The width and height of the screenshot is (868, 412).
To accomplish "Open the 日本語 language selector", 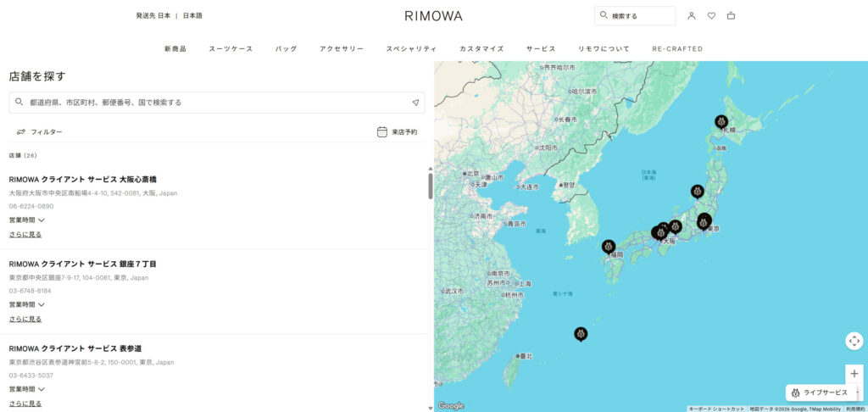I will tap(192, 16).
